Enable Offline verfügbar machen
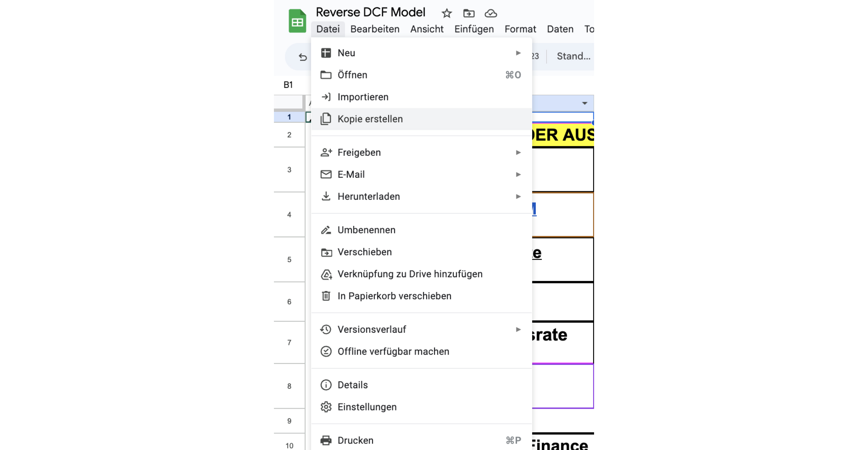 coord(393,351)
